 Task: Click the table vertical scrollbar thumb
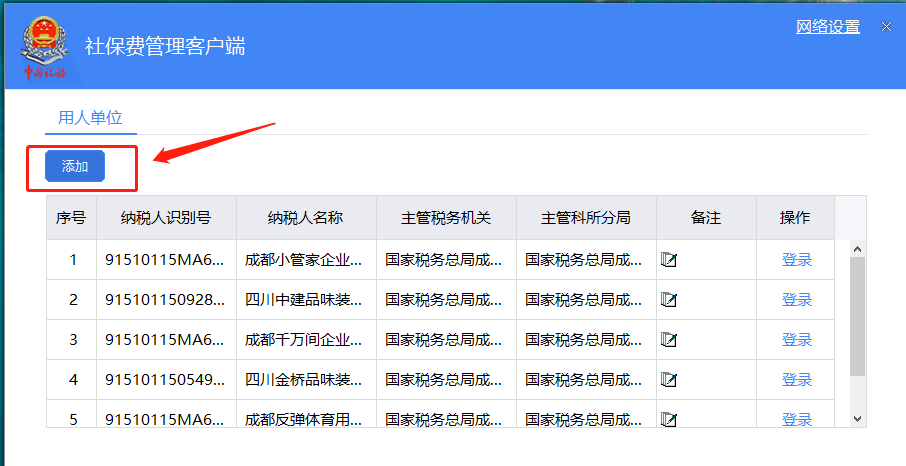(857, 316)
